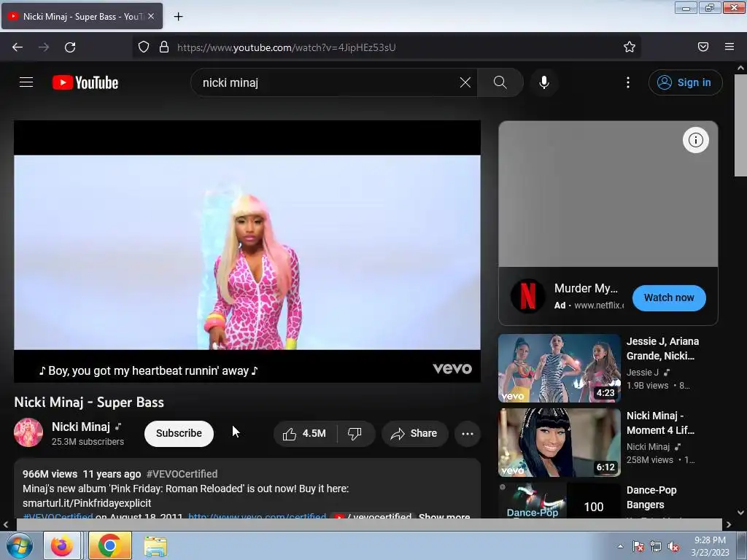Expand description with Show more
747x560 pixels.
(x=444, y=516)
